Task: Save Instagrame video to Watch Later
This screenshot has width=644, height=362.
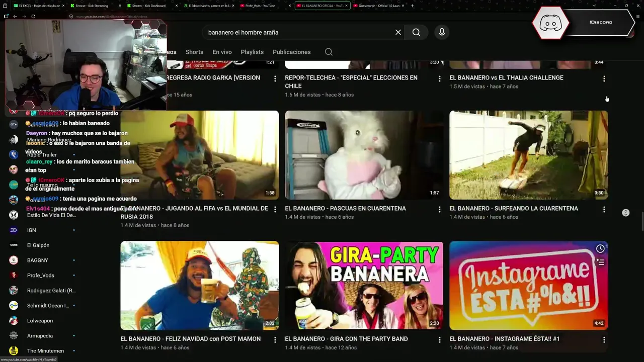Action: (600, 249)
